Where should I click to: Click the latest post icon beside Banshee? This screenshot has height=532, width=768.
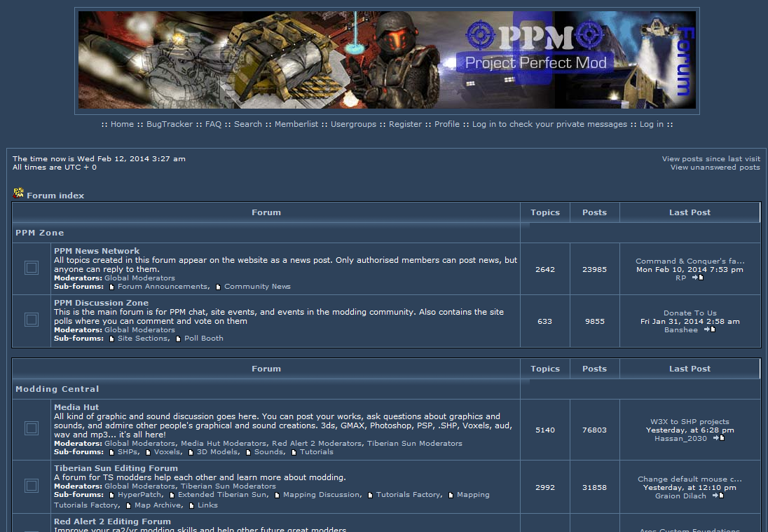click(x=710, y=329)
